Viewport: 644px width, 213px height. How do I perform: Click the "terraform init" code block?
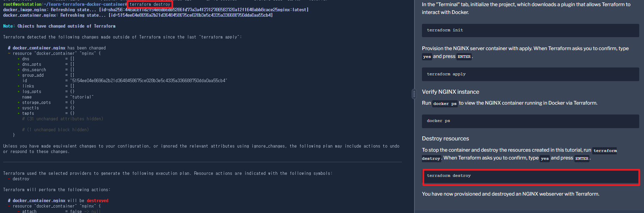point(530,30)
